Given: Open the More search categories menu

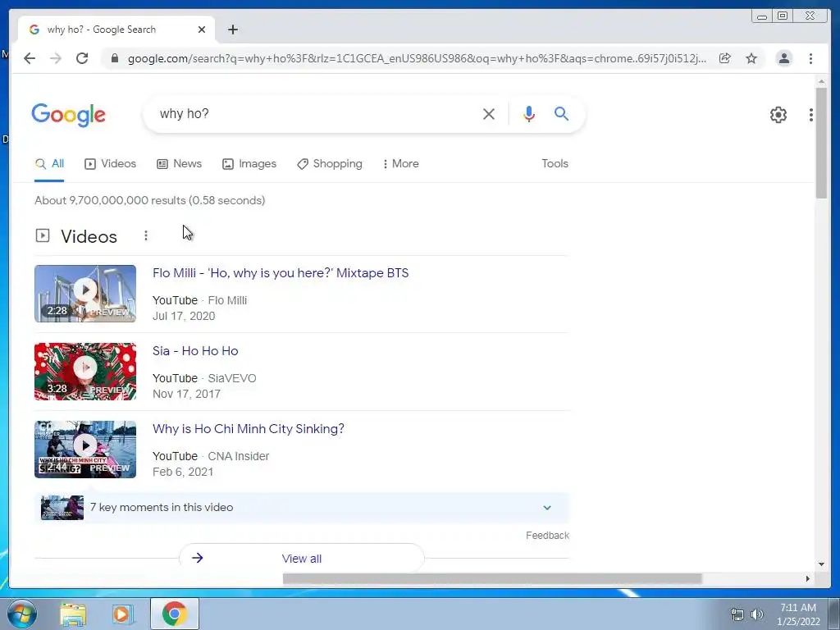Looking at the screenshot, I should 400,164.
